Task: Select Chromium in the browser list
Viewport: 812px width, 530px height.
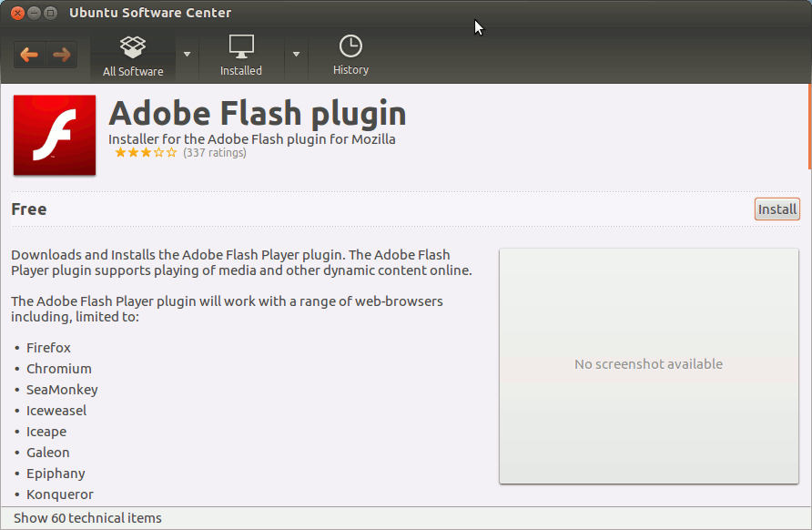Action: [x=58, y=368]
